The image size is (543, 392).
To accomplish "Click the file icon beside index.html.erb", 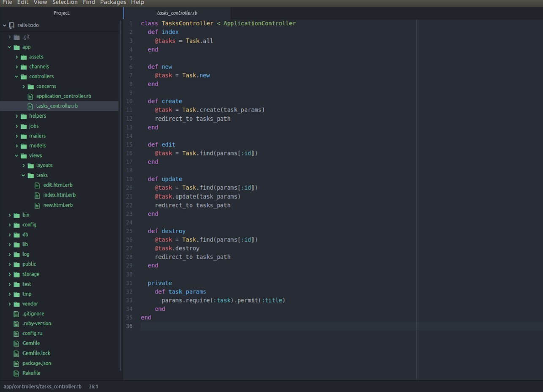I will (x=38, y=195).
